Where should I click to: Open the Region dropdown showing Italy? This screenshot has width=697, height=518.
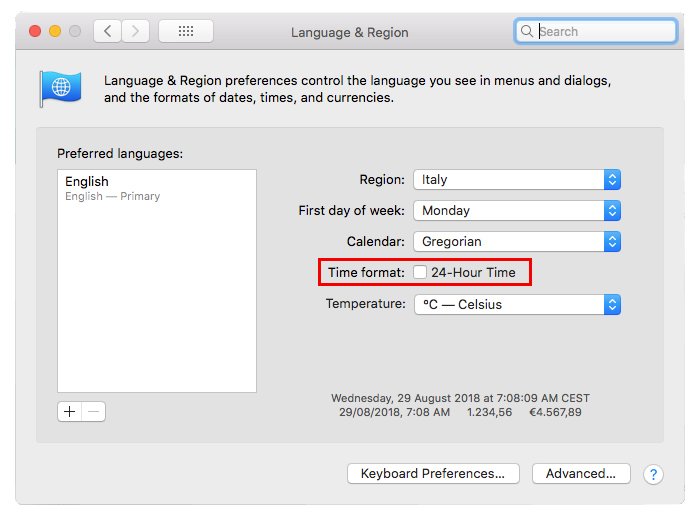coord(517,180)
